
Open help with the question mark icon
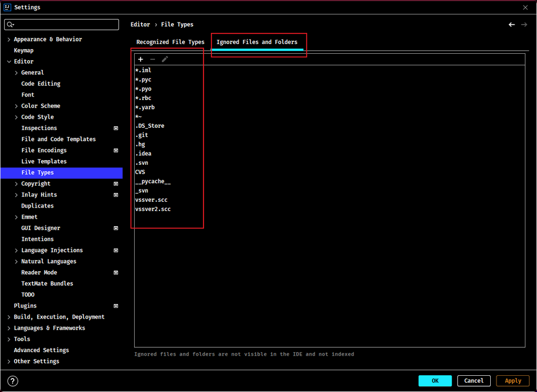[x=13, y=380]
